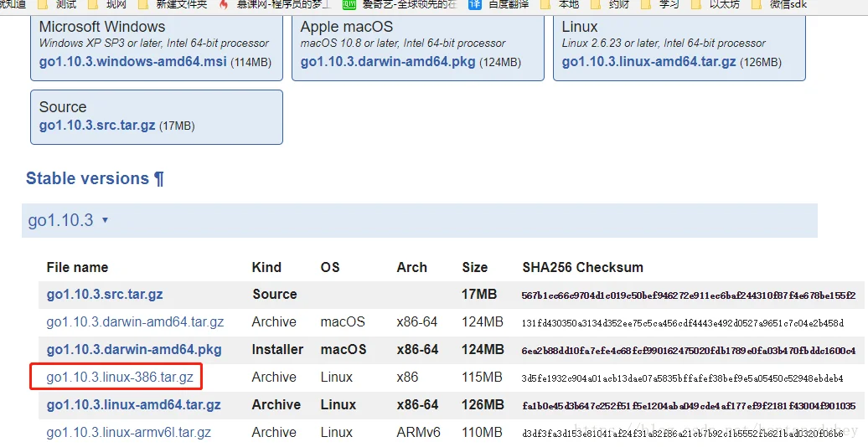Click the 17MB size cell in table
868x447 pixels.
(479, 295)
